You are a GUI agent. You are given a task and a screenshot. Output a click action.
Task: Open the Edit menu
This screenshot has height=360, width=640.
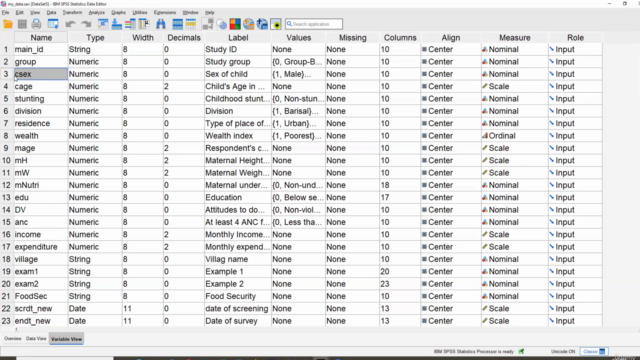point(19,13)
